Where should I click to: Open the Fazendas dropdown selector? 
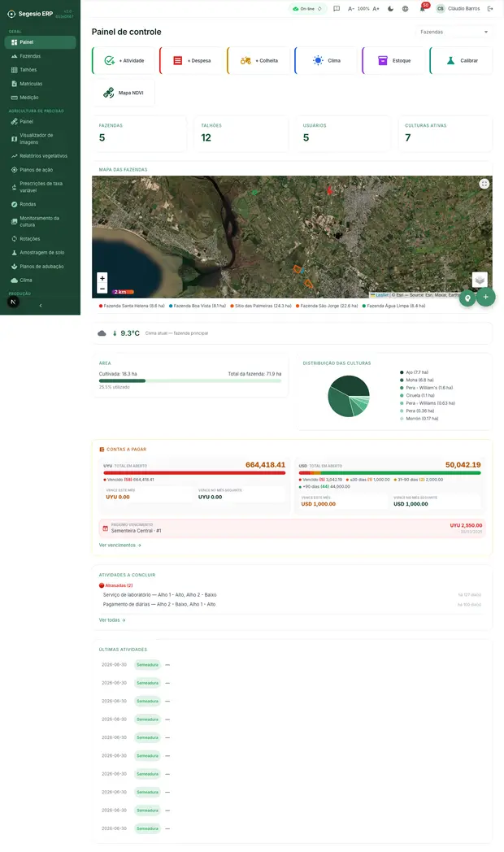pos(454,32)
